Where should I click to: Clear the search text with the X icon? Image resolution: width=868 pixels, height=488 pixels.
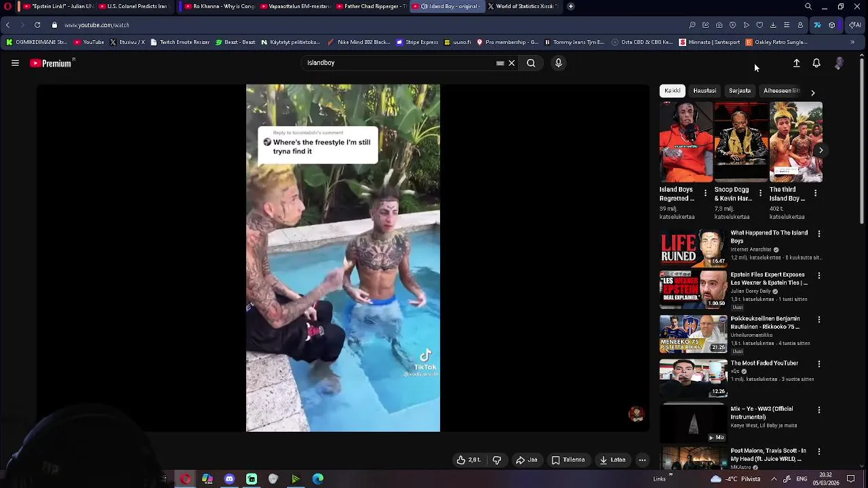[512, 63]
